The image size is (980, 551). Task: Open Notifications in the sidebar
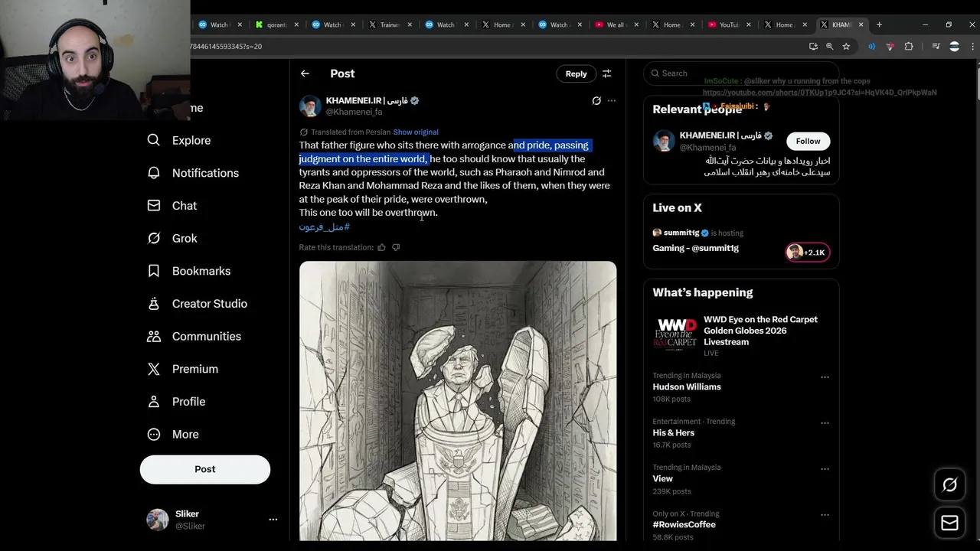click(193, 173)
